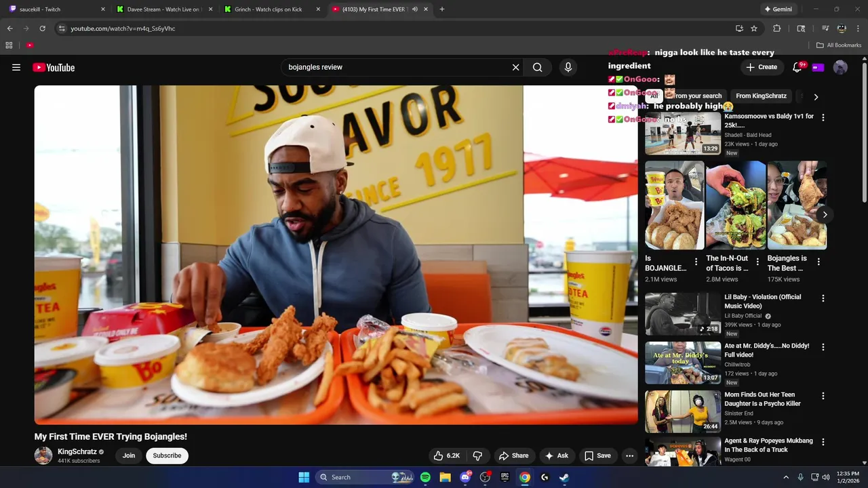Open the YouTube account avatar menu
This screenshot has height=488, width=868.
pyautogui.click(x=840, y=67)
